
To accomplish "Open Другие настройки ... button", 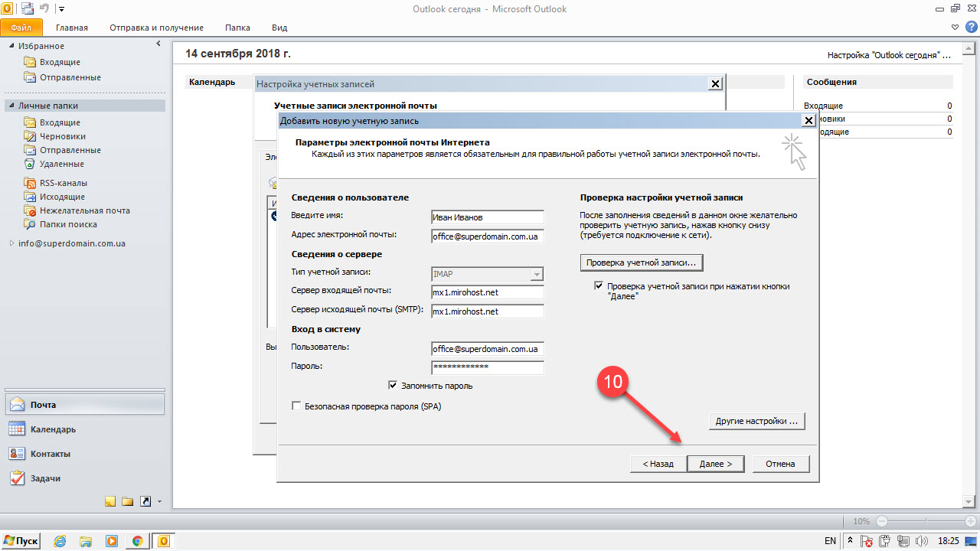I will pos(756,421).
